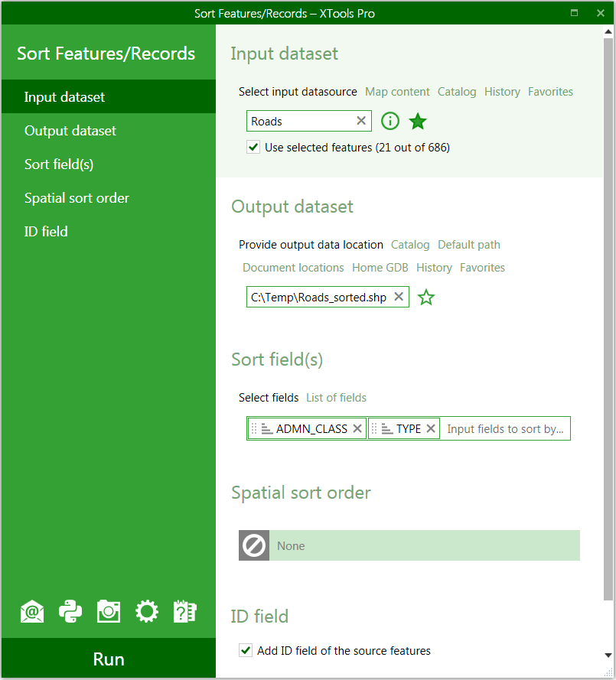Jump to Sort field(s) in sidebar
Image resolution: width=616 pixels, height=680 pixels.
tap(109, 164)
